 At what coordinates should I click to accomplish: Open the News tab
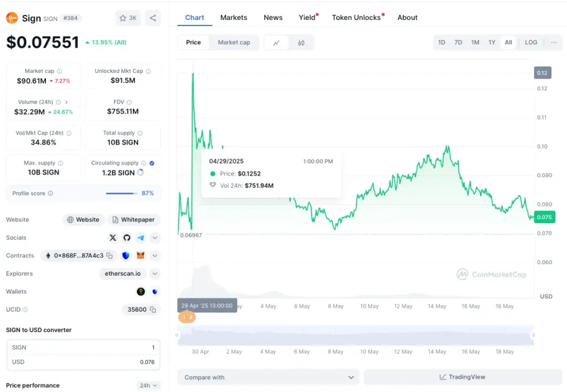click(x=273, y=17)
